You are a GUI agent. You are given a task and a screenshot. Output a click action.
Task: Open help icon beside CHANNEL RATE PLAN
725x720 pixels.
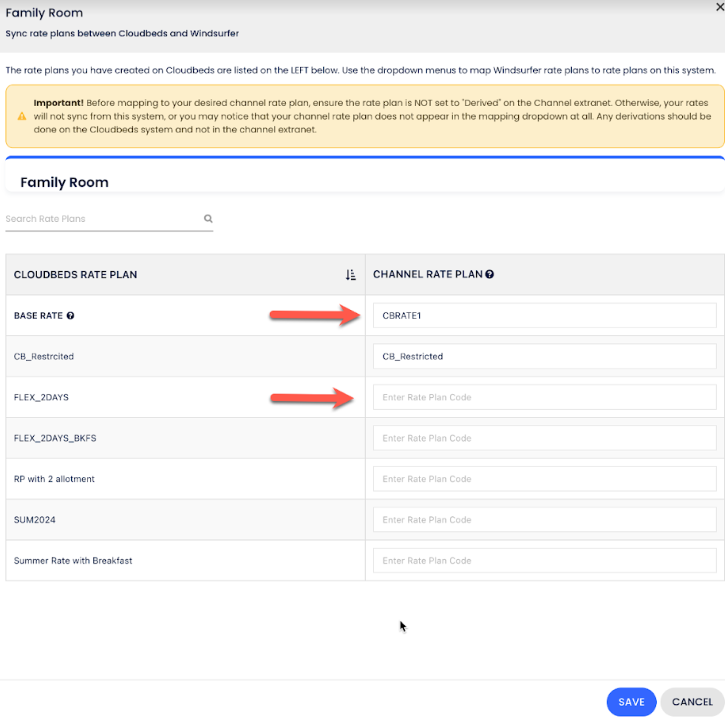click(x=490, y=275)
